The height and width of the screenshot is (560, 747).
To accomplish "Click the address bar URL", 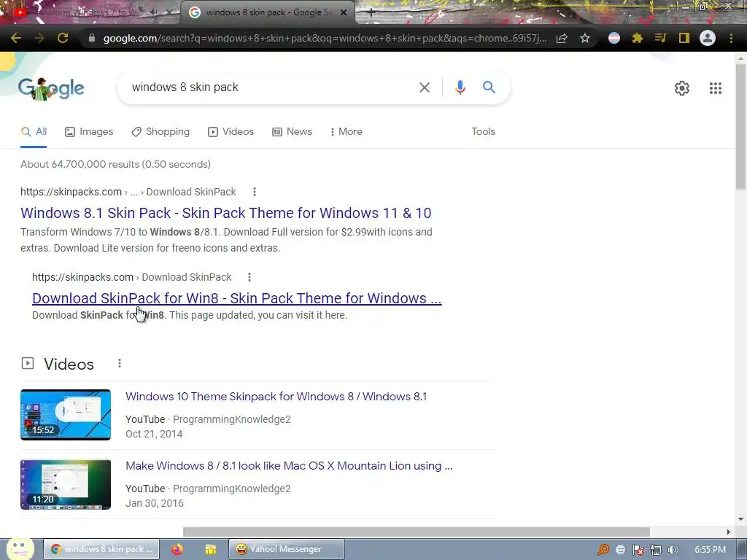I will [x=325, y=38].
